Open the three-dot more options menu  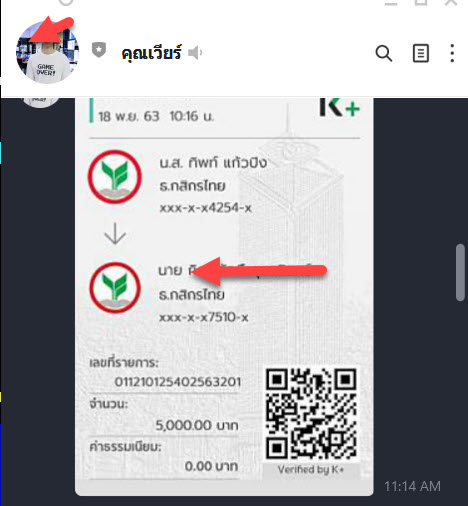point(452,53)
